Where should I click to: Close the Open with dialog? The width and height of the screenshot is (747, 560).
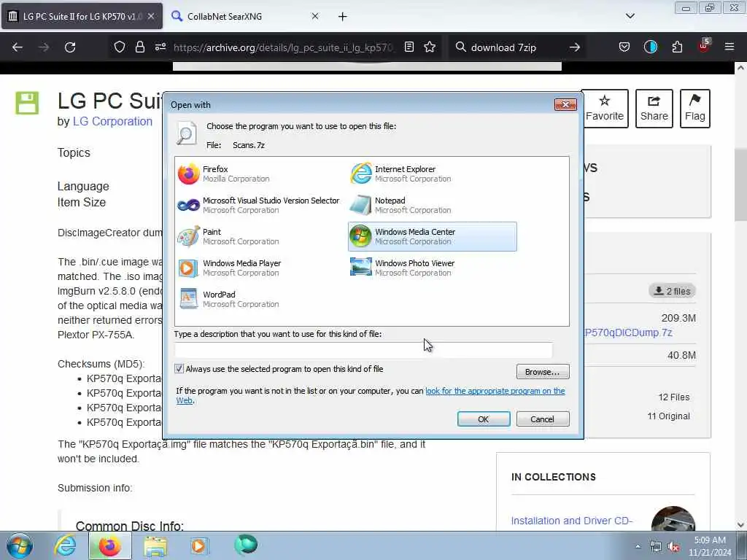click(565, 104)
